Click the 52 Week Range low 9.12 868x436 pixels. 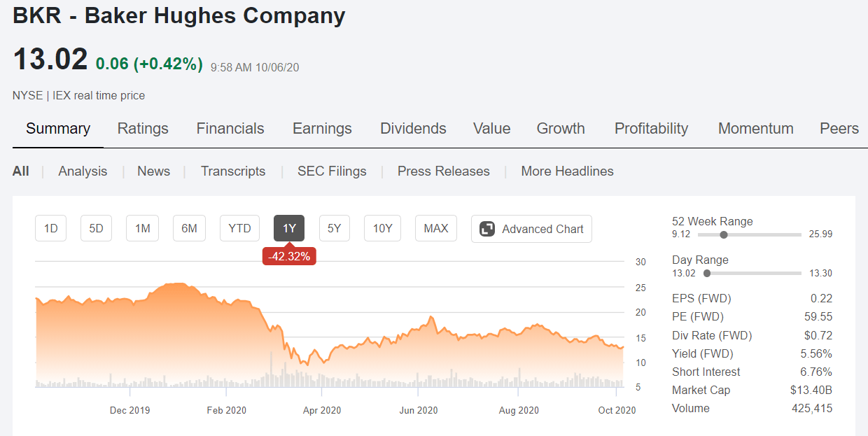coord(681,234)
